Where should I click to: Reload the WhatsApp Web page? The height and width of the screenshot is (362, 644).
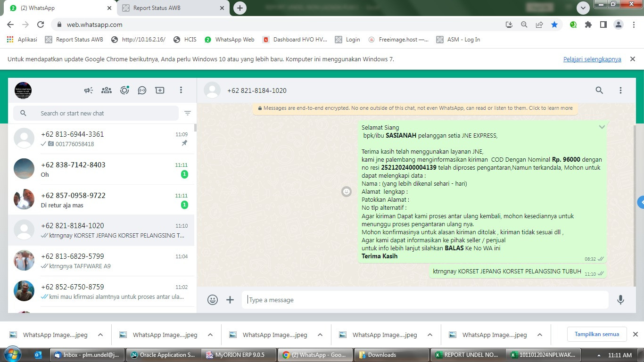point(41,25)
